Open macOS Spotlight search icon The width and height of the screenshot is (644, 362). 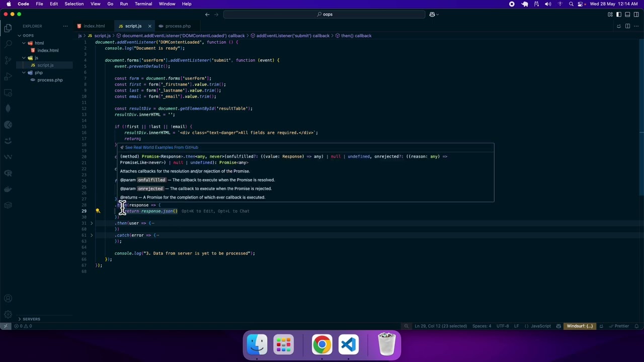click(571, 4)
